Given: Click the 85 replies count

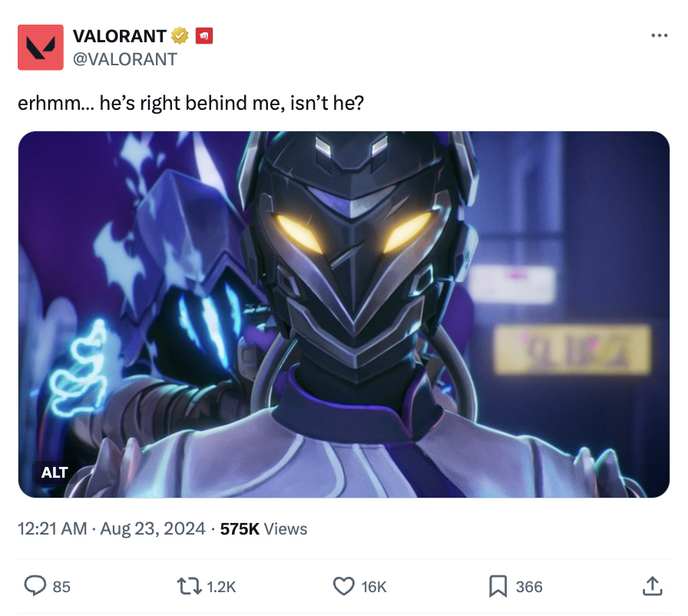Looking at the screenshot, I should [61, 587].
